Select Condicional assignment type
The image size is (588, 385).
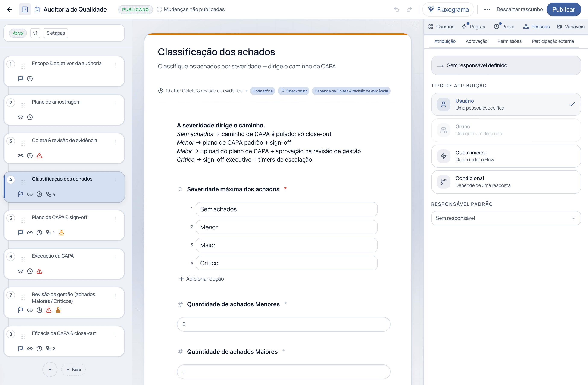click(506, 182)
